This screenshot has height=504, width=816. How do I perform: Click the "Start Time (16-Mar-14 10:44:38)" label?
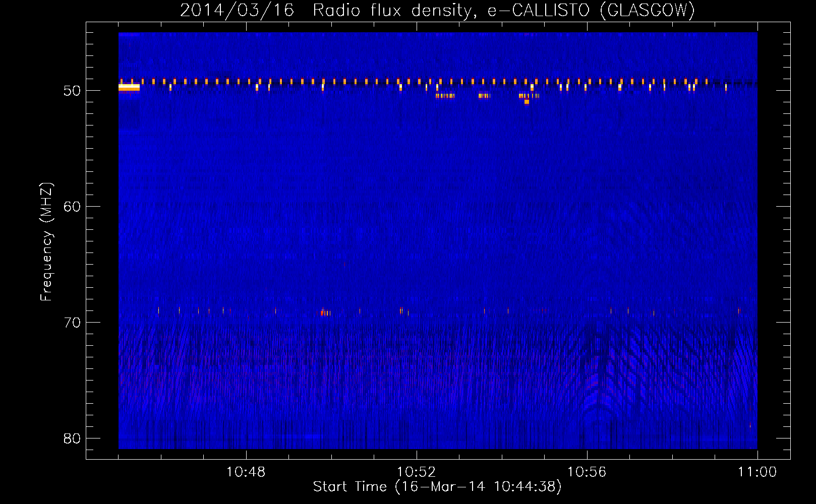[x=437, y=487]
